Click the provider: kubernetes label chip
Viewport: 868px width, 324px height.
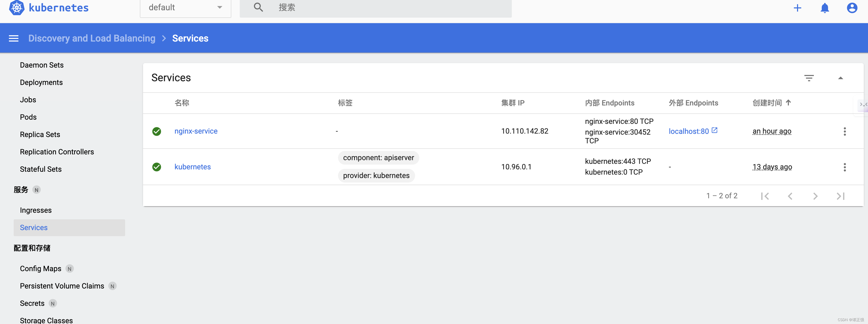(x=376, y=176)
